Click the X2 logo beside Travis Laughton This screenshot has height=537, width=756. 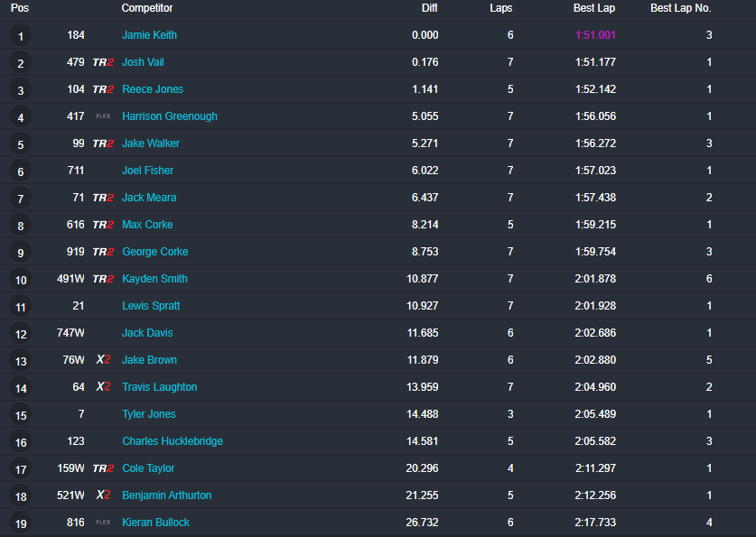pyautogui.click(x=103, y=387)
